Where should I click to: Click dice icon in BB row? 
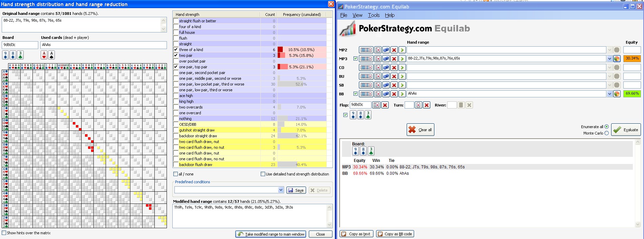pos(386,94)
